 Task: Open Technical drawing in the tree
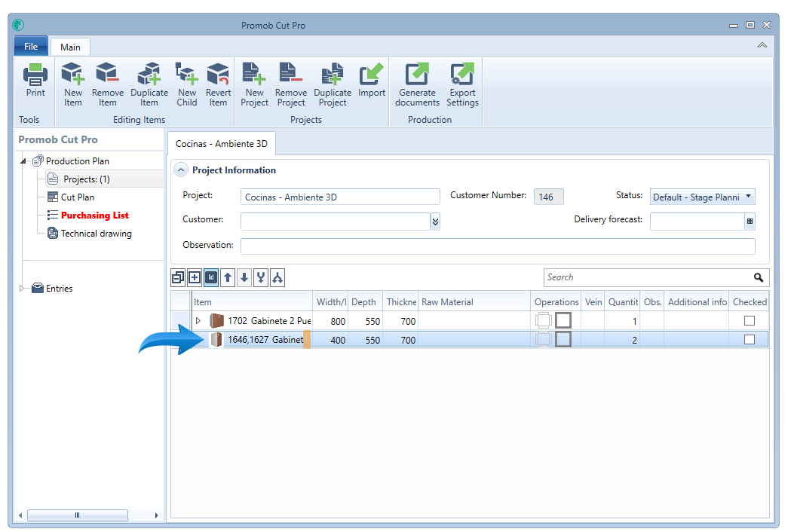97,234
